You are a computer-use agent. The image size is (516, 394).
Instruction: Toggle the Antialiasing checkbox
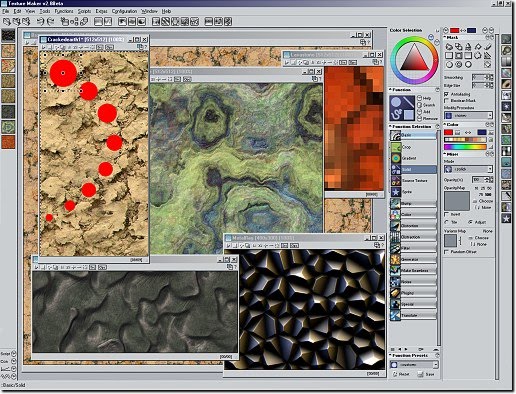446,94
